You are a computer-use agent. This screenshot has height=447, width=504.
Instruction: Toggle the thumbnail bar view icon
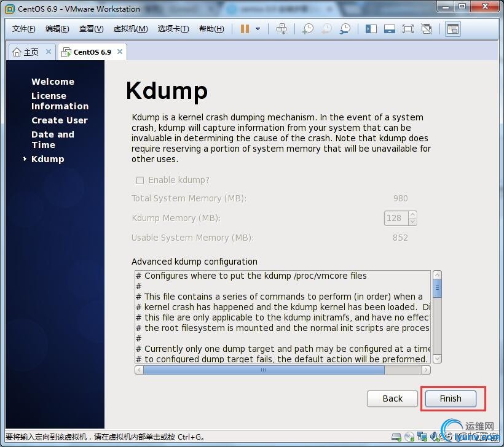pos(390,29)
